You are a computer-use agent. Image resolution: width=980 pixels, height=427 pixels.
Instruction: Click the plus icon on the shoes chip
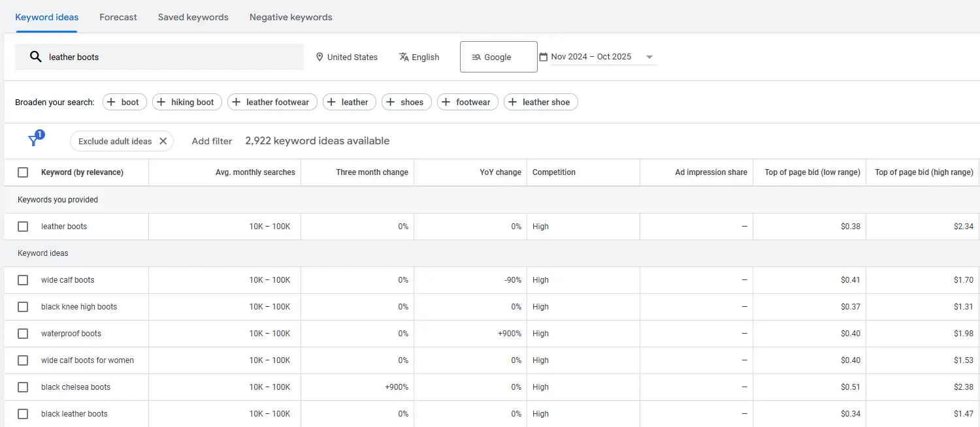tap(392, 102)
